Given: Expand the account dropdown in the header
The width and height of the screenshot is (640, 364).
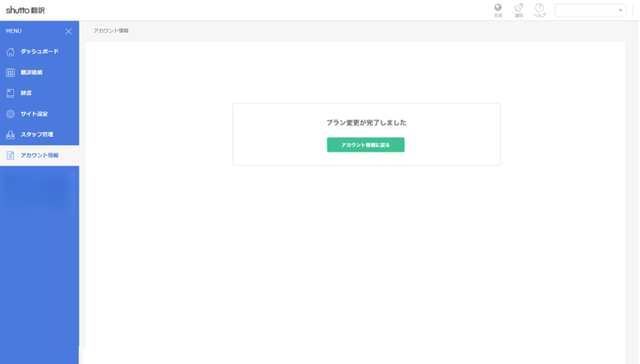Looking at the screenshot, I should pos(590,10).
